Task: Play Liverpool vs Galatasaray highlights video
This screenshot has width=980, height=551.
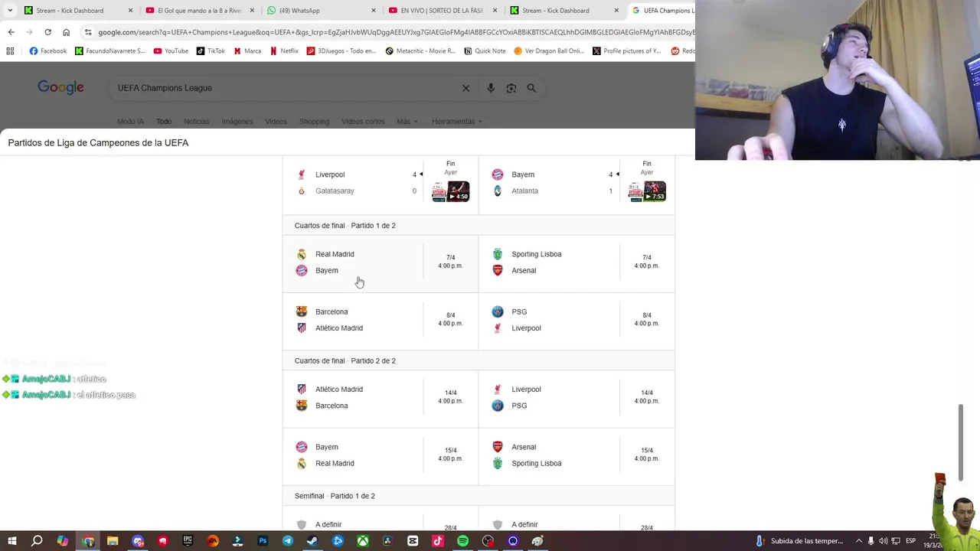Action: click(x=450, y=191)
